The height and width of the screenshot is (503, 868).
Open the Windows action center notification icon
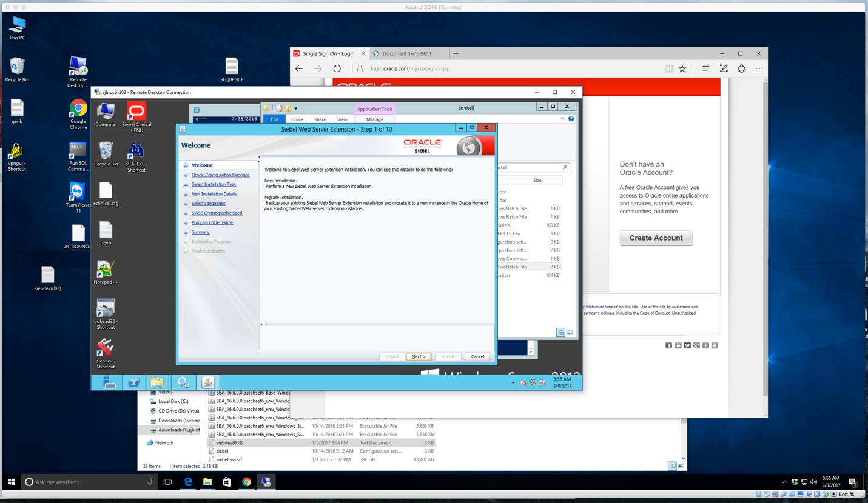tap(853, 482)
